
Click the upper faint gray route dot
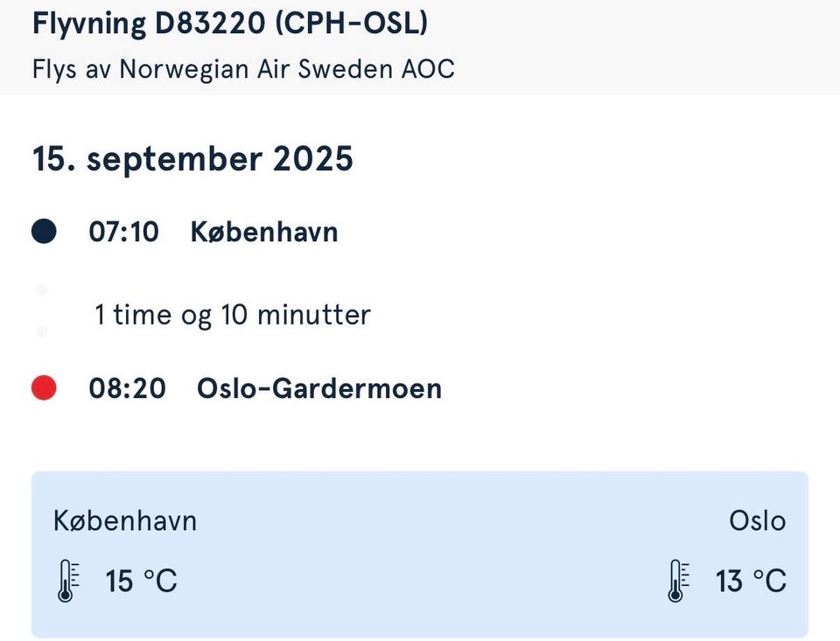point(41,289)
